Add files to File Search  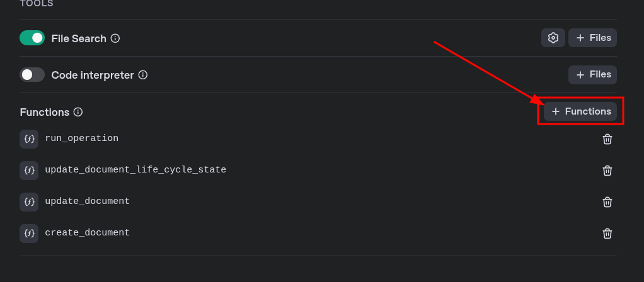592,38
